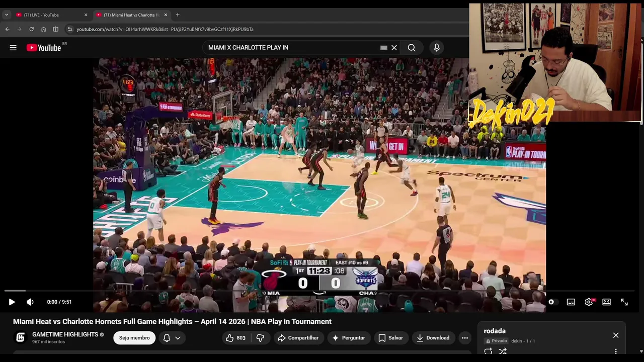
Task: Start voice search with microphone icon
Action: pos(437,48)
